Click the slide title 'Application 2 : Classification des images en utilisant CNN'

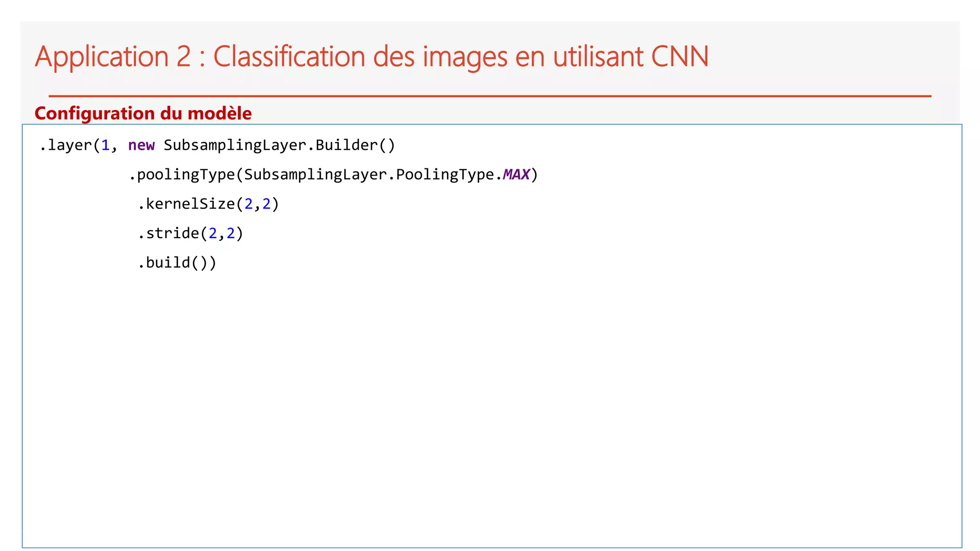[x=371, y=57]
